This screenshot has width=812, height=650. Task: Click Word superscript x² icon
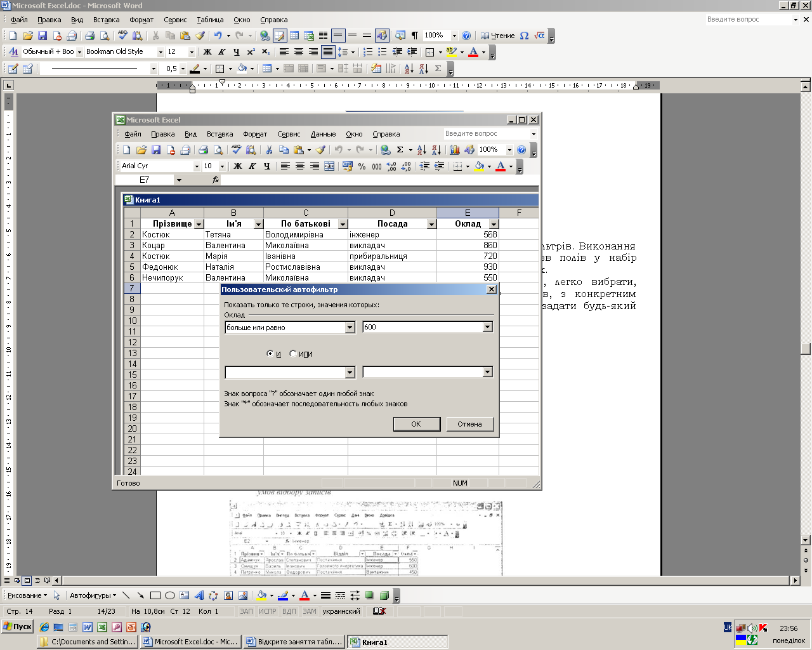251,52
